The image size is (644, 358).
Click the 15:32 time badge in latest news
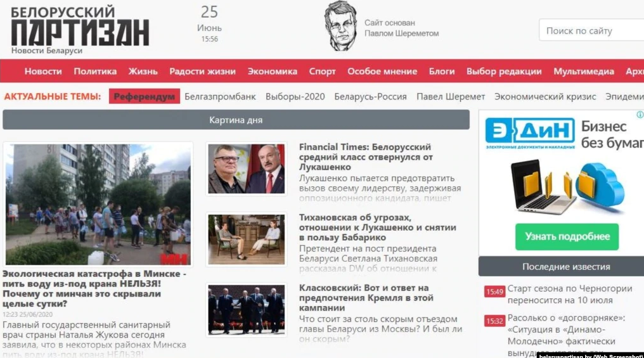pos(494,321)
